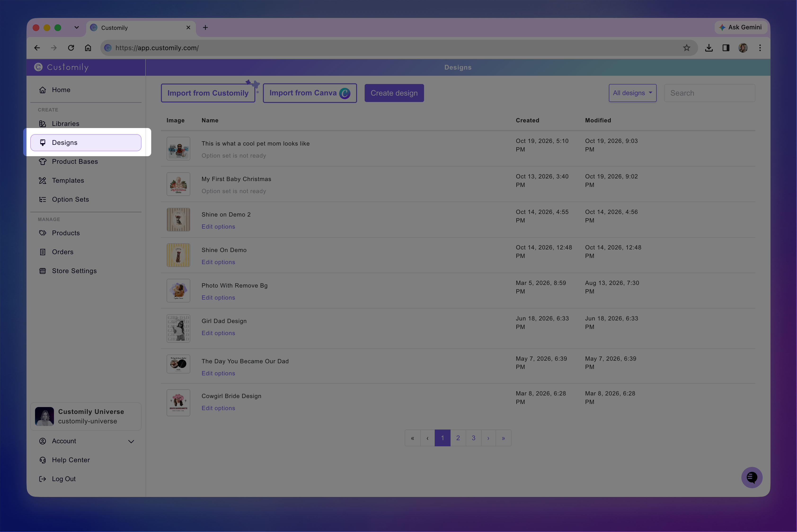797x532 pixels.
Task: Expand the All designs filter dropdown
Action: 632,93
